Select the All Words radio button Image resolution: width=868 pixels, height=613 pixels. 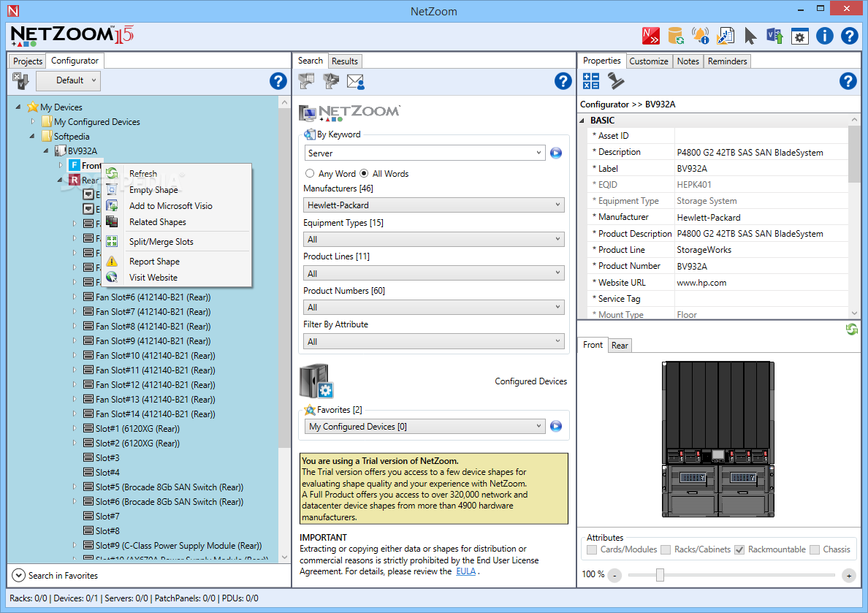(x=364, y=173)
